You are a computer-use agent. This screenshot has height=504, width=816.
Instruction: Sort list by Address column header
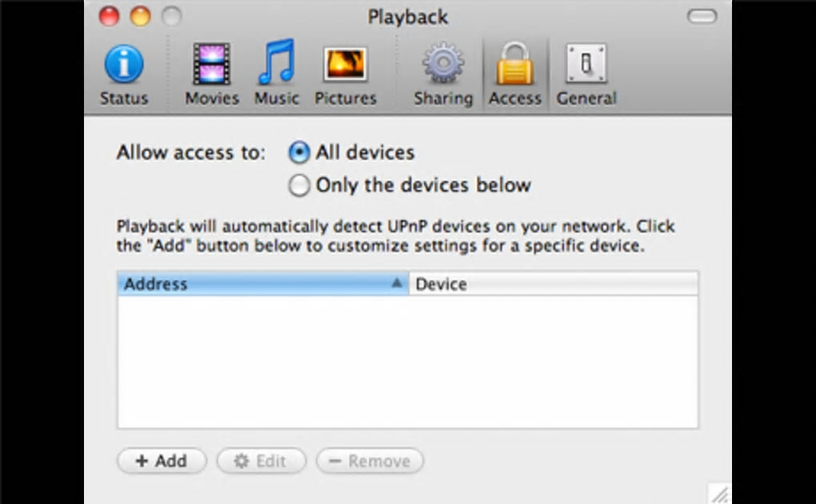coord(240,284)
